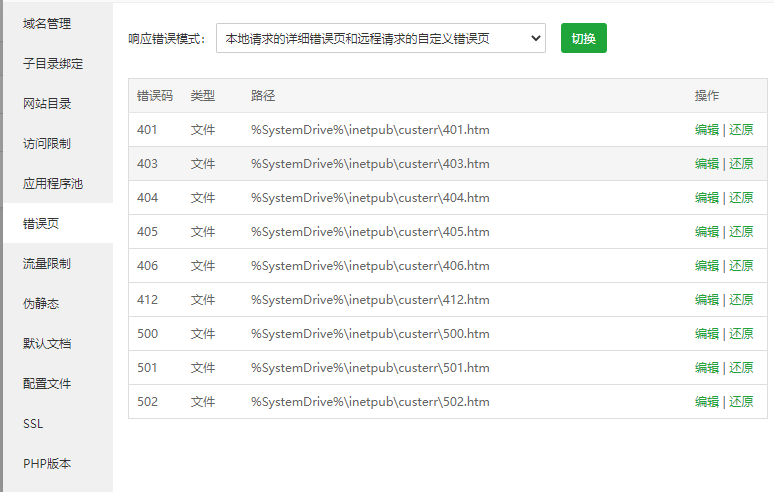Click the green 切换 button
Viewport: 774px width, 492px height.
tap(583, 39)
